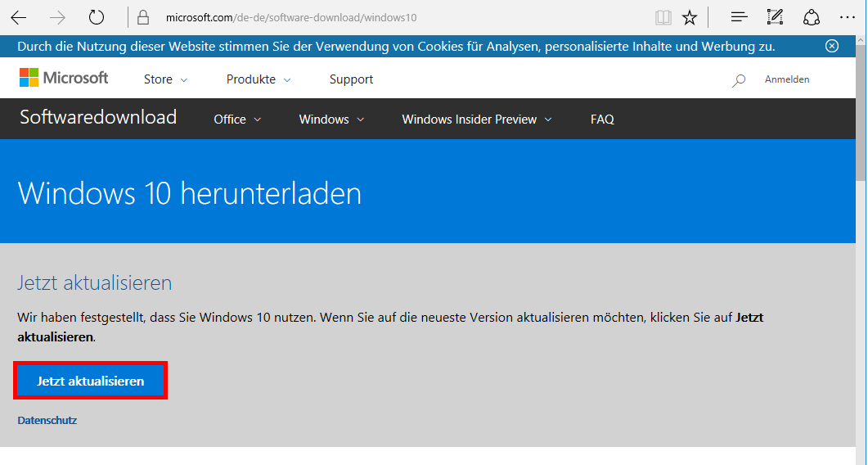Open the More actions ellipsis menu

[848, 18]
